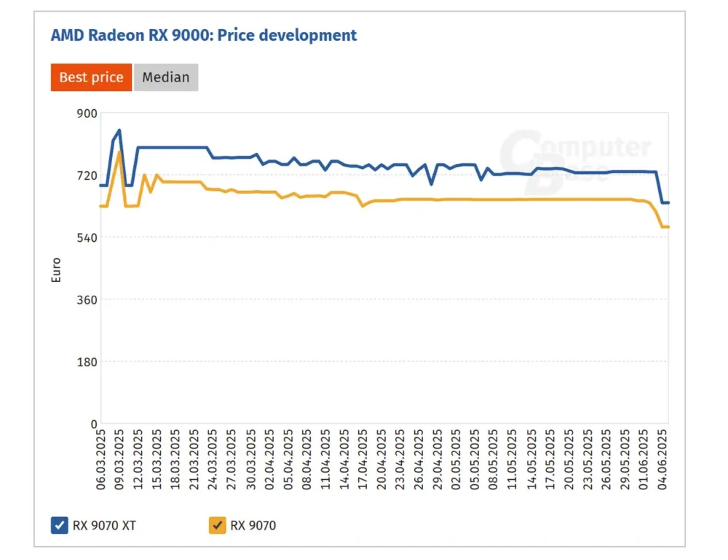Screen dimensions: 728x560
Task: Click the 02.04.2025 date label
Action: click(x=269, y=460)
